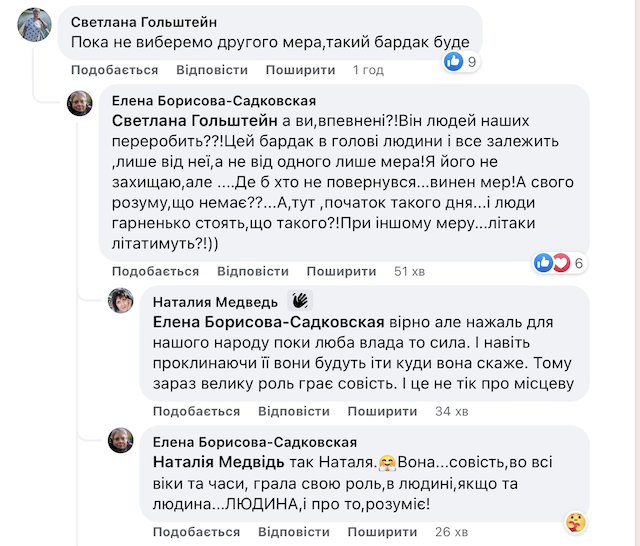Click Відповісти under the 26 хв comment

pyautogui.click(x=294, y=532)
